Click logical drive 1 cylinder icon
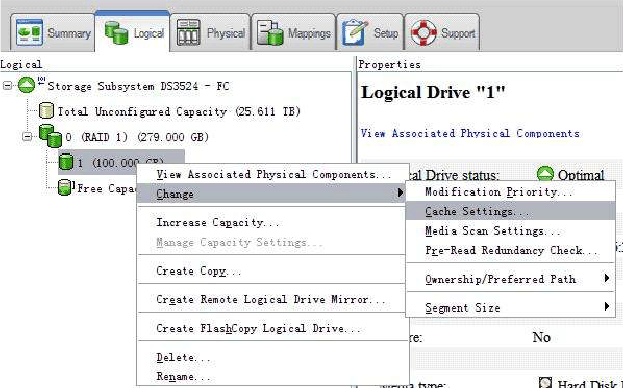The image size is (623, 388). [x=66, y=162]
